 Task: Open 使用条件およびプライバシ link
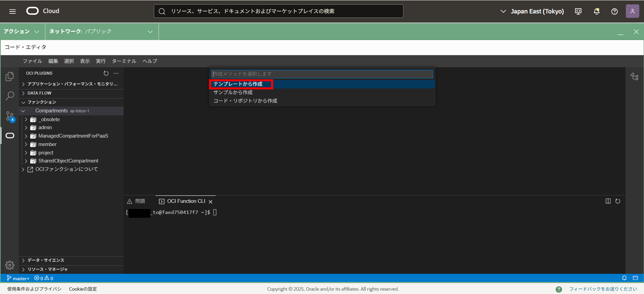pos(34,289)
